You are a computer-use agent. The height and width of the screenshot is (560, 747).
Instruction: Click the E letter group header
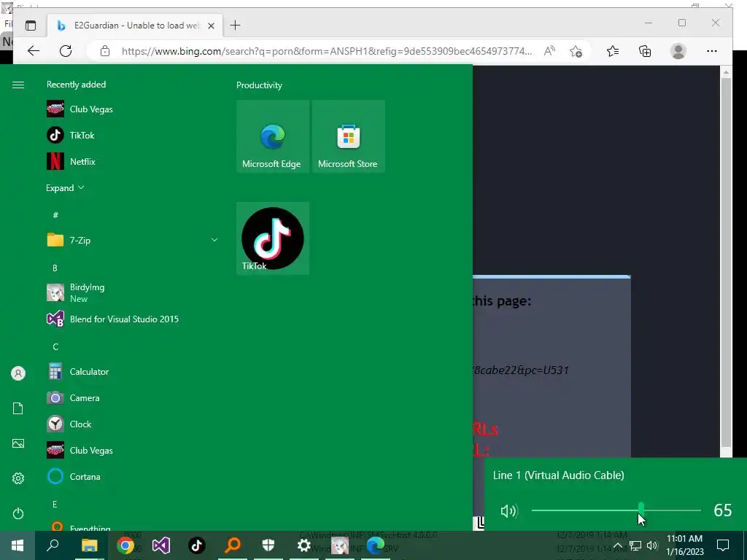coord(55,504)
